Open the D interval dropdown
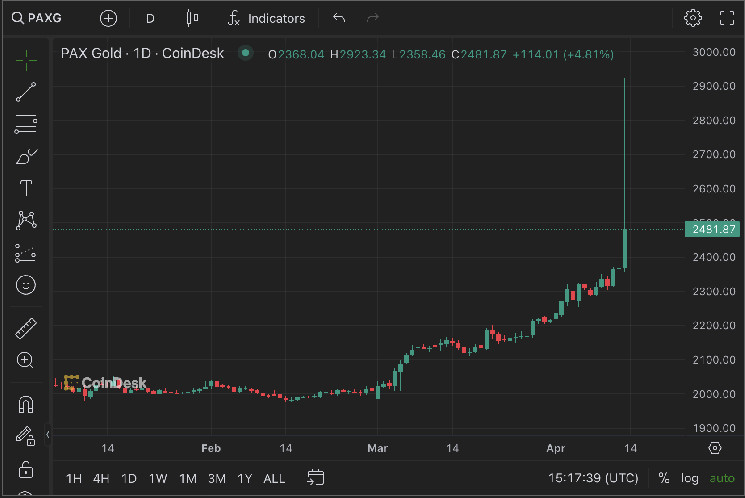Viewport: 745px width, 498px height. (150, 18)
